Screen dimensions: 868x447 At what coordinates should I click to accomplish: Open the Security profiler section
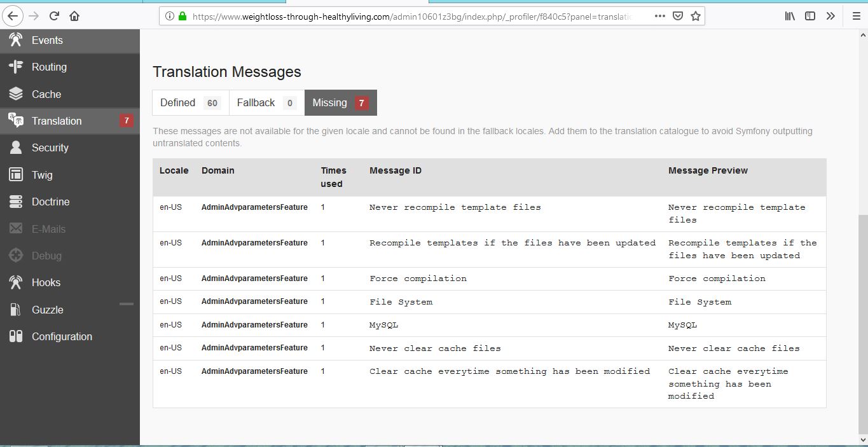pos(49,148)
